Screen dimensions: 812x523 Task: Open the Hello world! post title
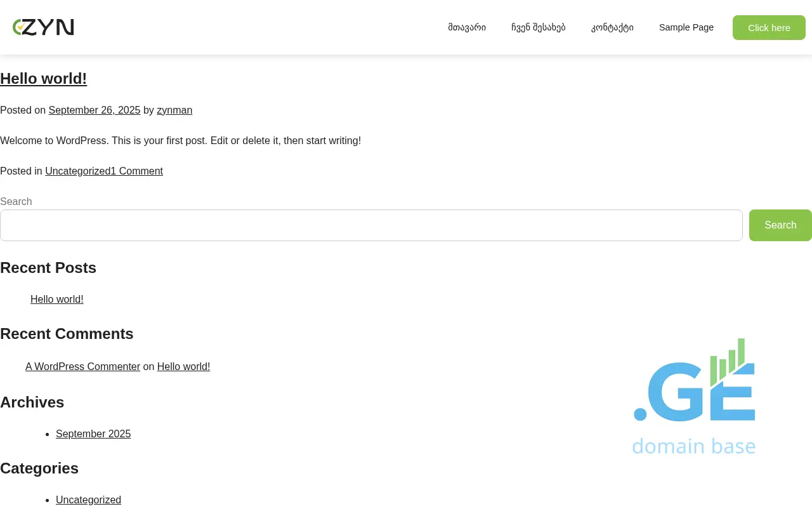[43, 79]
